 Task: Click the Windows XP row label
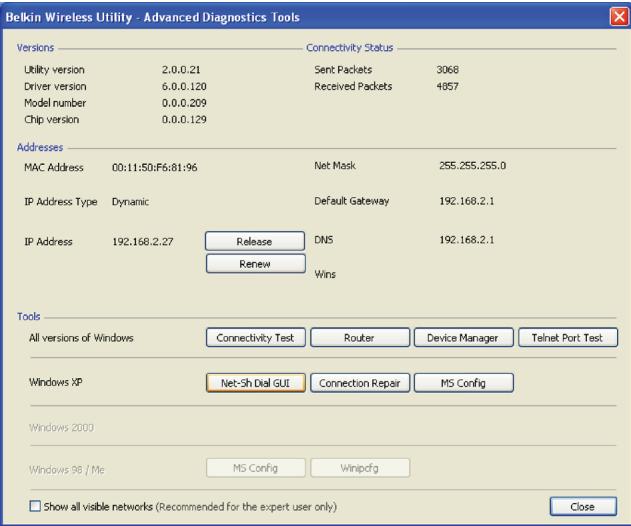click(x=56, y=382)
